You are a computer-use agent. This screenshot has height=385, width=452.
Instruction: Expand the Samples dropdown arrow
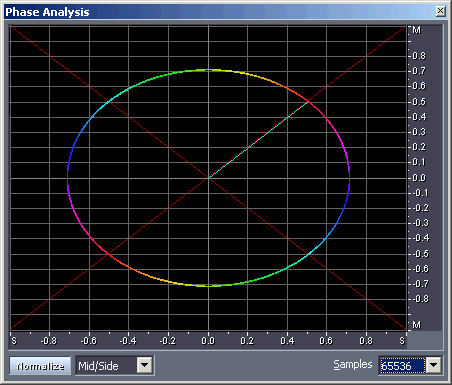[434, 365]
